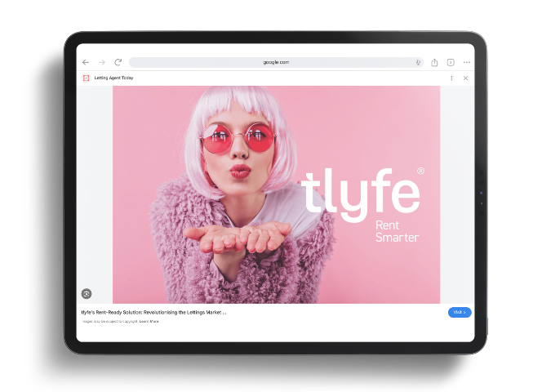The height and width of the screenshot is (392, 551).
Task: Reload the page with the refresh icon
Action: tap(118, 62)
